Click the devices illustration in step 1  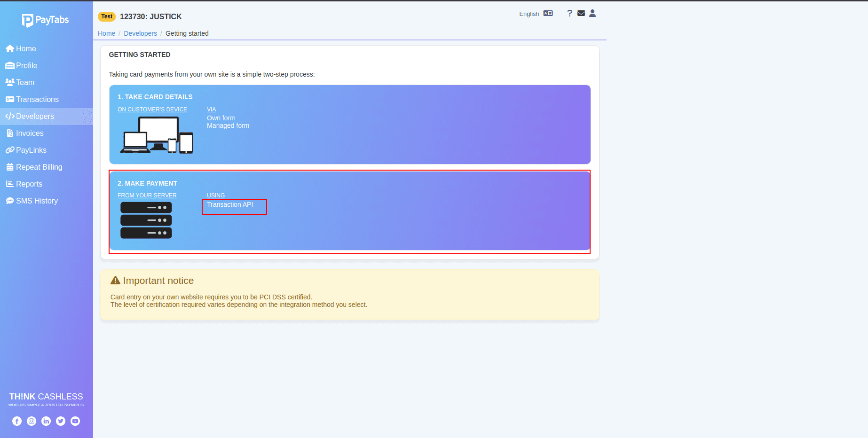157,135
